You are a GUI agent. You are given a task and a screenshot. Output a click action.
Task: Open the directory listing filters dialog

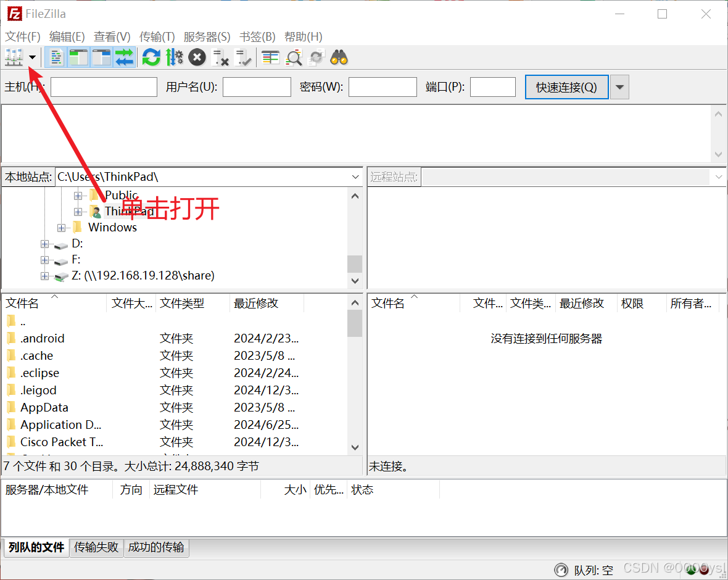click(270, 57)
